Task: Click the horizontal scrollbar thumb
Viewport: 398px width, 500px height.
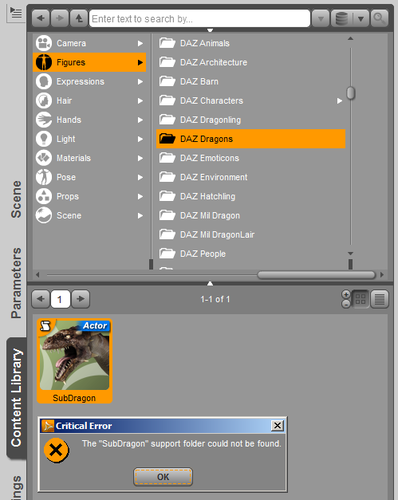Action: coord(316,275)
